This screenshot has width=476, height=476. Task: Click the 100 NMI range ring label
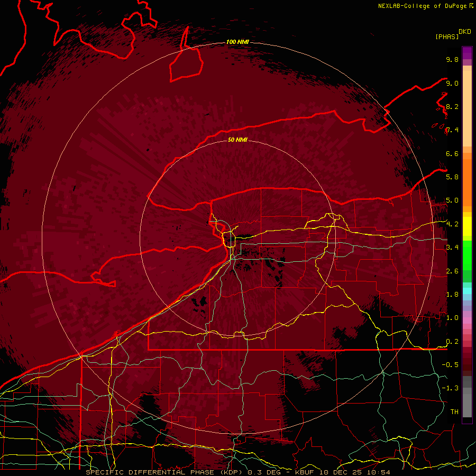[237, 42]
